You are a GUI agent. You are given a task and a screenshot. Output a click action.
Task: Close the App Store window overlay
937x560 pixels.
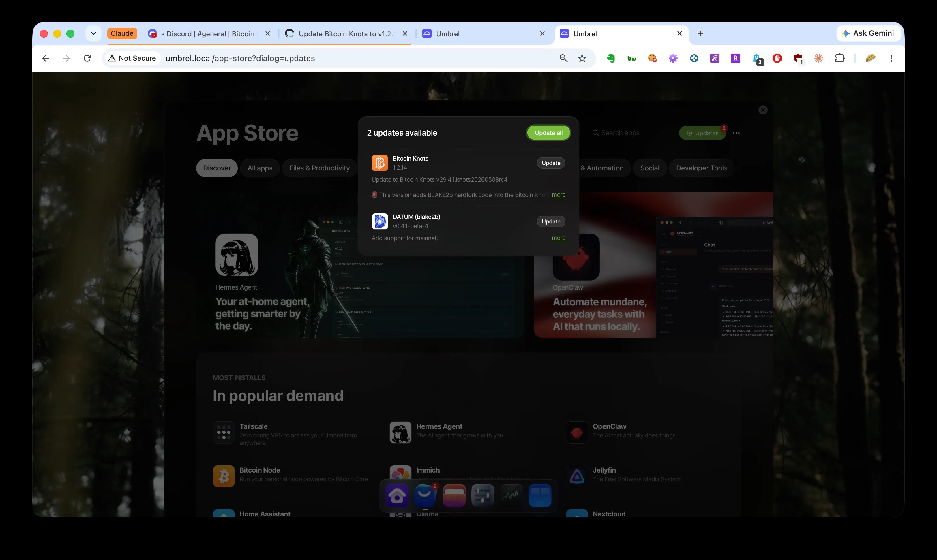763,110
